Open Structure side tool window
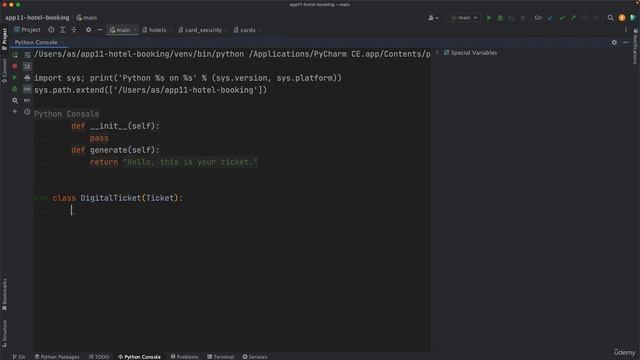 coord(4,333)
